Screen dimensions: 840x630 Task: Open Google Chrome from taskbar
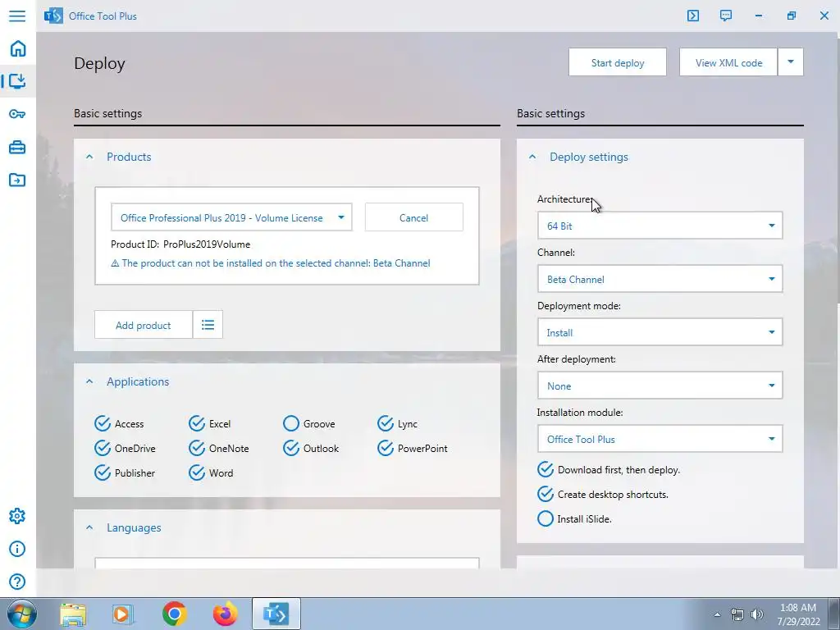[174, 614]
